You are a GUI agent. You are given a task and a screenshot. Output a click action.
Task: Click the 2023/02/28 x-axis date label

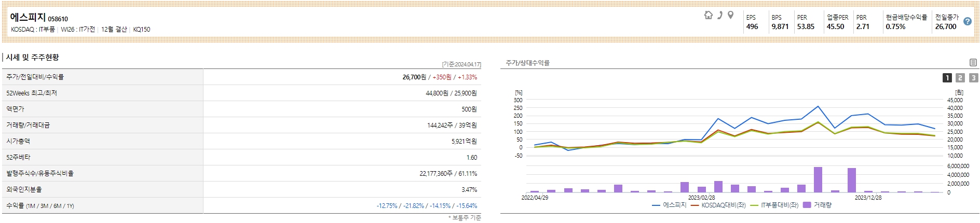point(701,198)
